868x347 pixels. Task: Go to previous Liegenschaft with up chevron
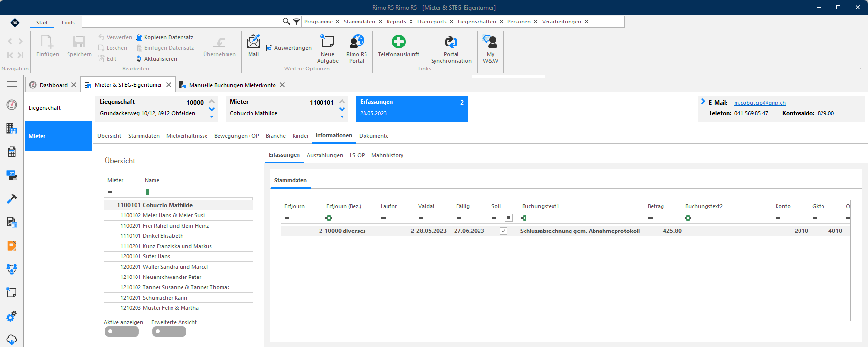pos(212,102)
